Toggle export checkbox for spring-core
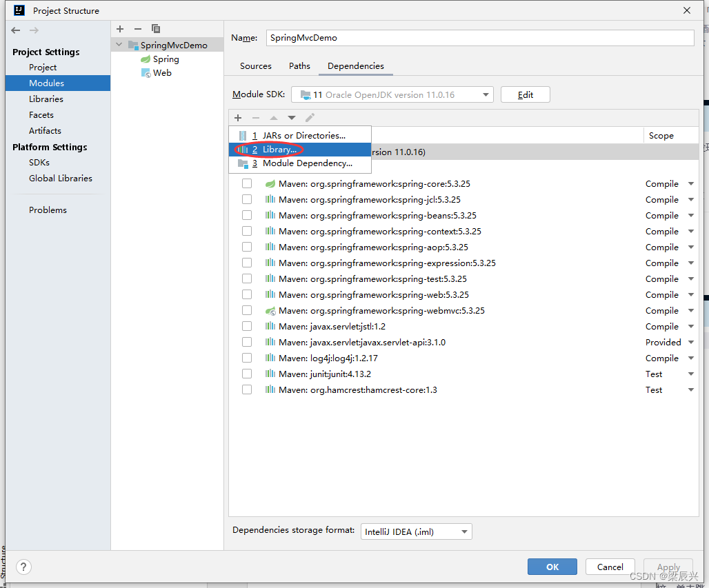The height and width of the screenshot is (588, 709). 247,184
